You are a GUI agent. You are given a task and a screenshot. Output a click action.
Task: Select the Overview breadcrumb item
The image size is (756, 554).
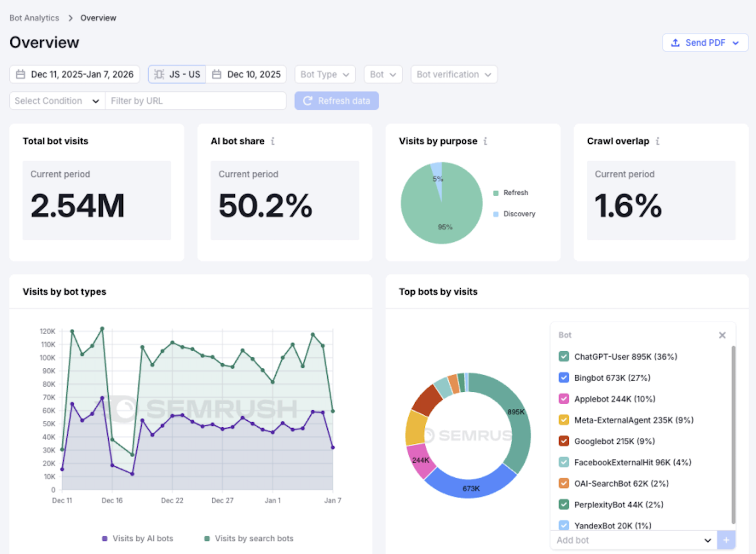pos(98,17)
